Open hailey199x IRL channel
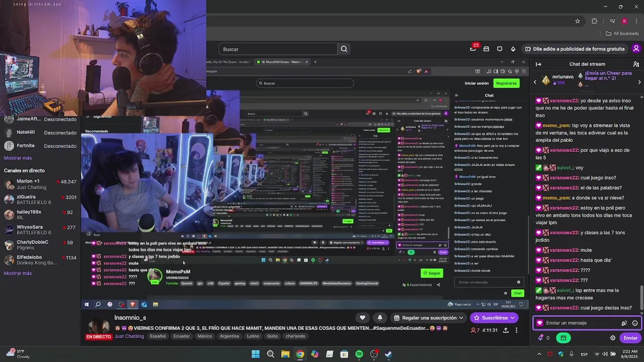The image size is (644, 362). pos(40,214)
